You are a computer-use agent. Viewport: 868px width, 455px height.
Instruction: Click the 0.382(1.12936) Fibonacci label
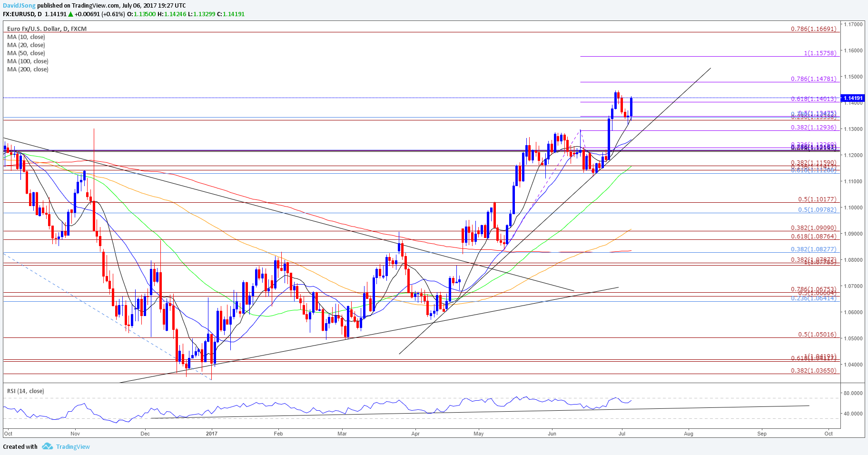pos(813,127)
